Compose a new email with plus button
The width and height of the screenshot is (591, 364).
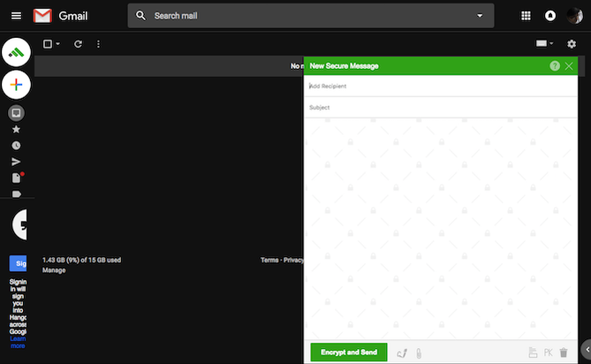point(16,85)
